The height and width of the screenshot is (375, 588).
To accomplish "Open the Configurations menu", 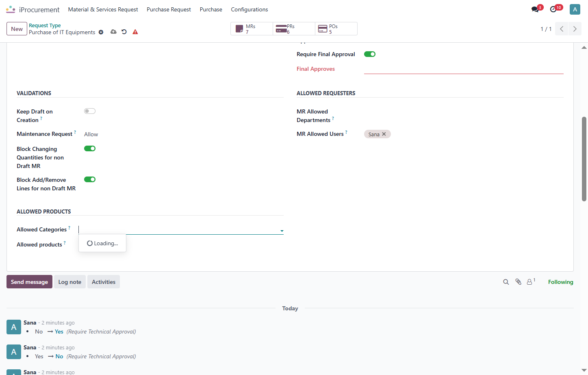I will pyautogui.click(x=250, y=9).
